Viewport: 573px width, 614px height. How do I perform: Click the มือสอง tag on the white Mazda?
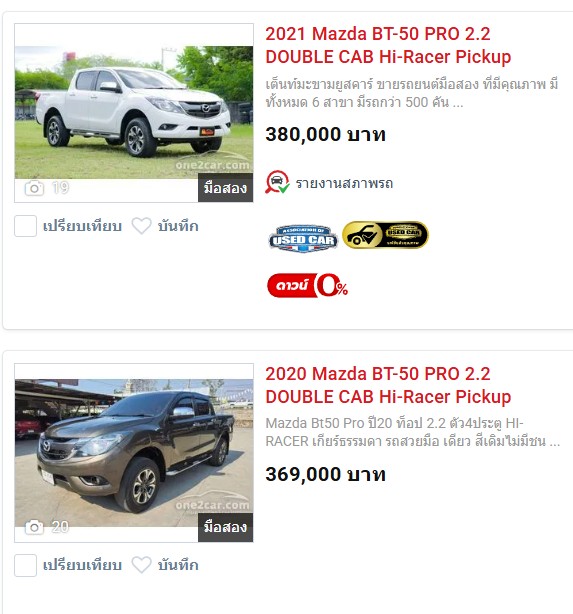coord(226,188)
